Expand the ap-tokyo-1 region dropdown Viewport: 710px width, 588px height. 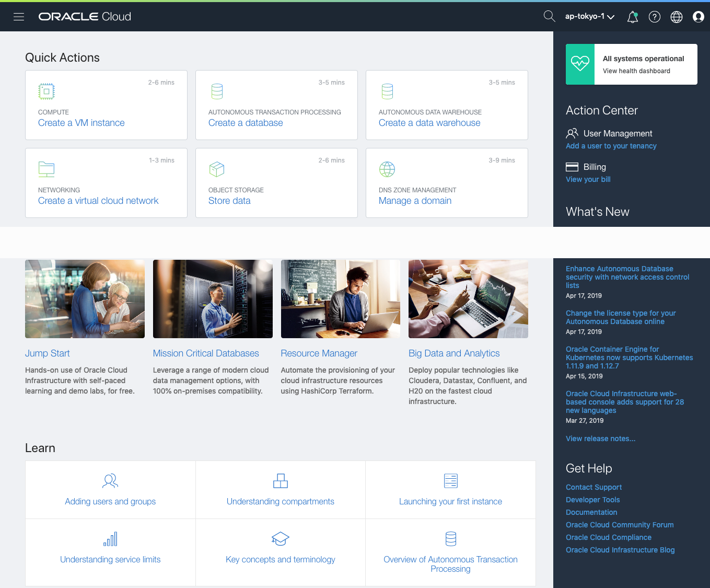[x=590, y=17]
